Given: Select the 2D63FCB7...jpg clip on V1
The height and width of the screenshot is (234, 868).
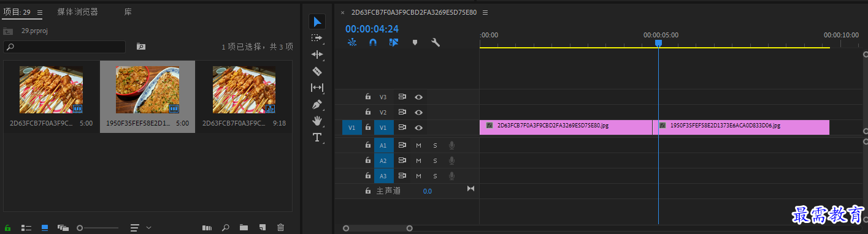Looking at the screenshot, I should point(566,127).
